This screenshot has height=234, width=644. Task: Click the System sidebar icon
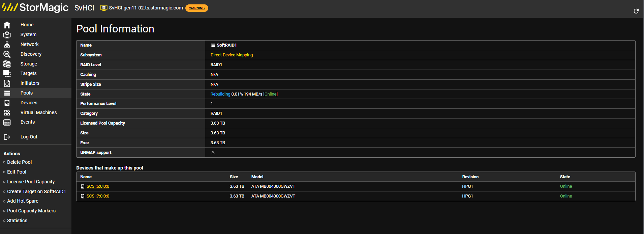point(7,34)
